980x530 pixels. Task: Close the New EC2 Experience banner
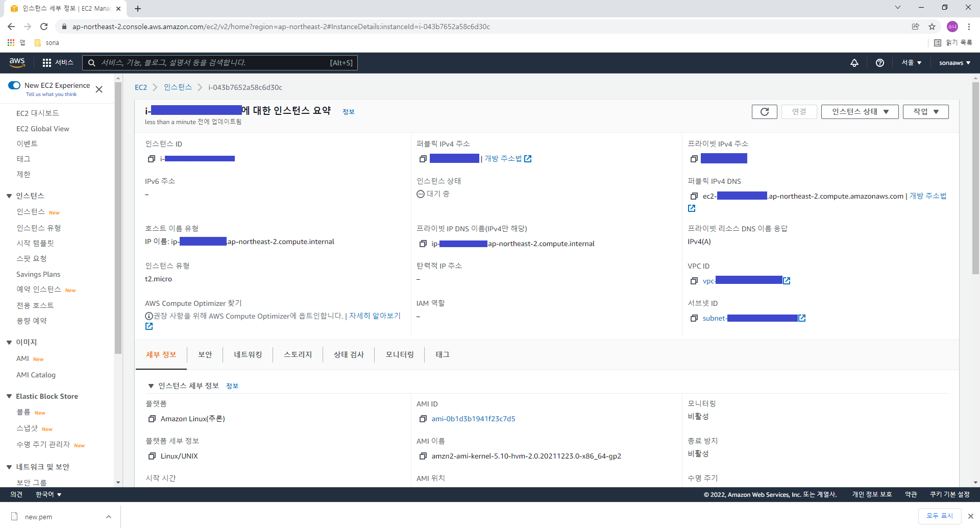[x=99, y=89]
